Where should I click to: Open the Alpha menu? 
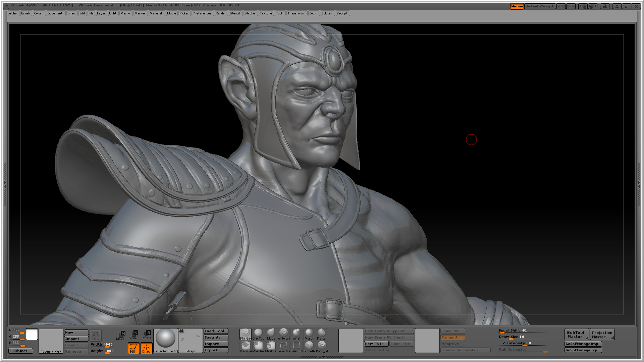(x=13, y=13)
